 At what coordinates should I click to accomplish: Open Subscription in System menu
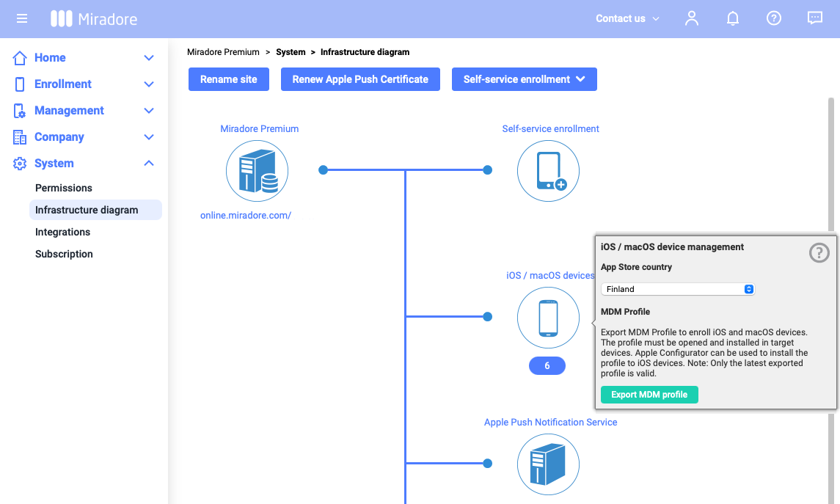coord(64,254)
